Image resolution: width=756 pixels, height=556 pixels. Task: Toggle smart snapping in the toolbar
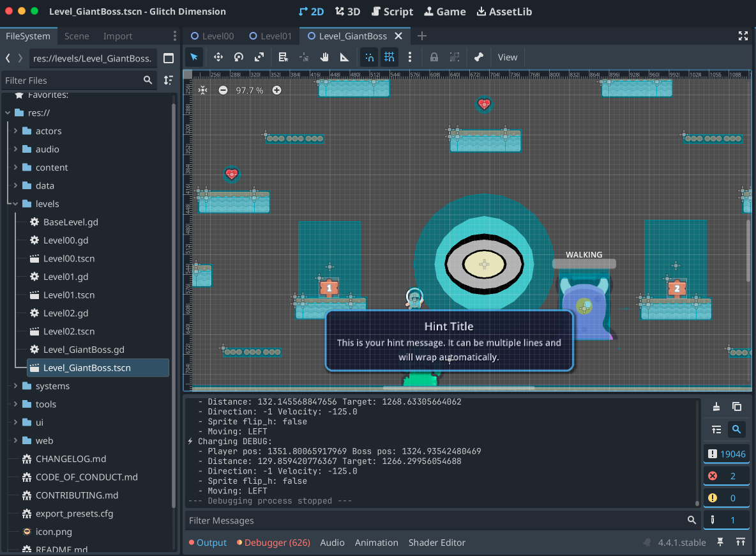pos(369,57)
